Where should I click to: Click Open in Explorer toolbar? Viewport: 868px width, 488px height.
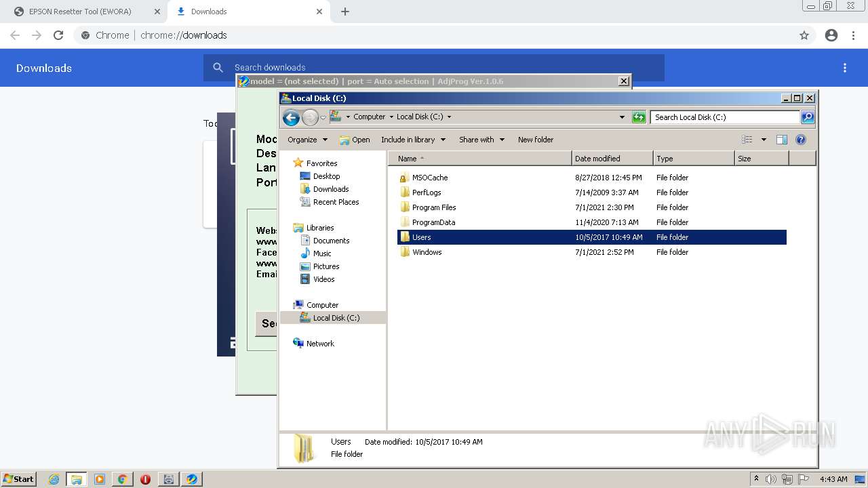pos(355,140)
